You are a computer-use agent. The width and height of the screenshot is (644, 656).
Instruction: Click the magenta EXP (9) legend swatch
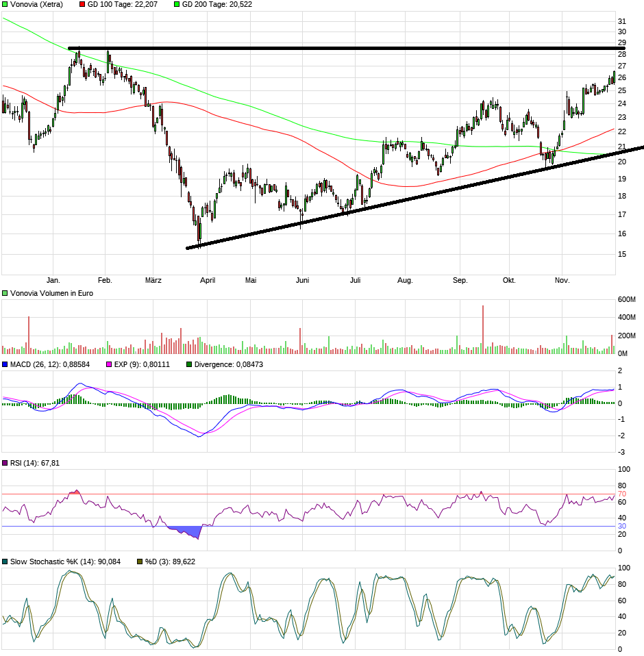tap(109, 364)
